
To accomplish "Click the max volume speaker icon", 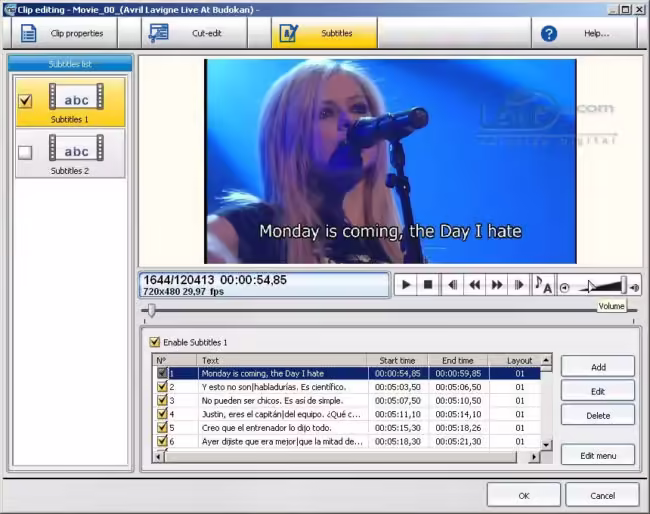I will coord(634,288).
